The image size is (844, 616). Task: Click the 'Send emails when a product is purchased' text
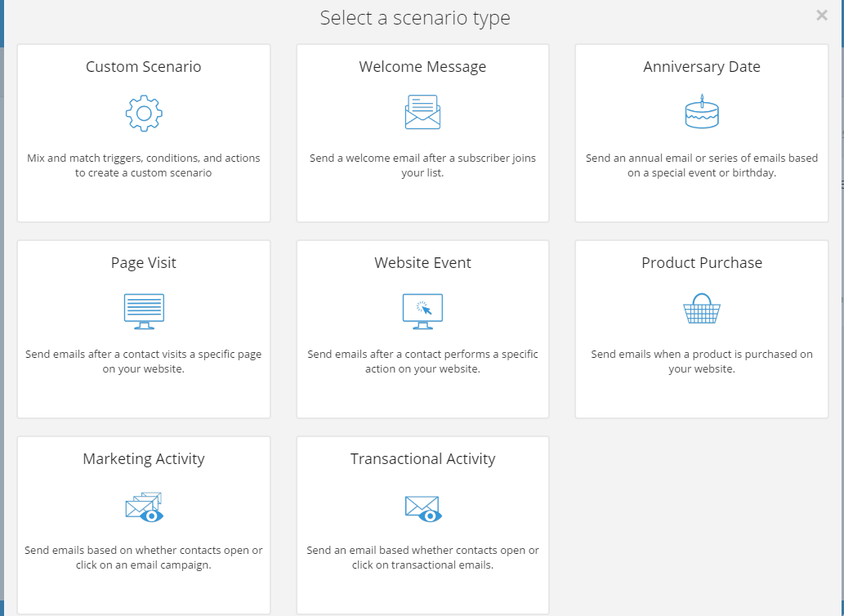click(x=701, y=362)
